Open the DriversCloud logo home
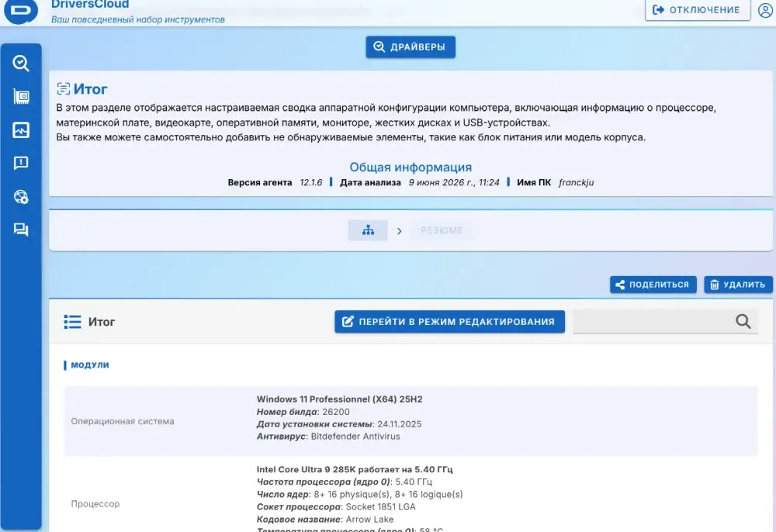This screenshot has width=776, height=532. [21, 10]
